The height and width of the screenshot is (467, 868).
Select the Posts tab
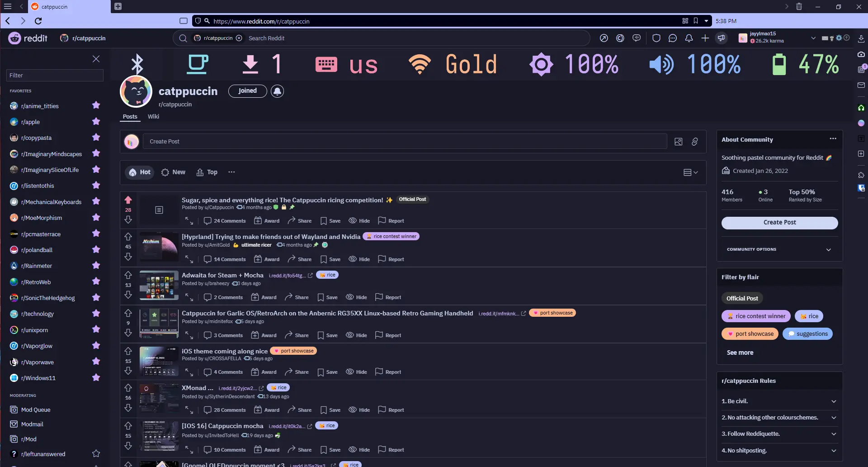tap(130, 117)
